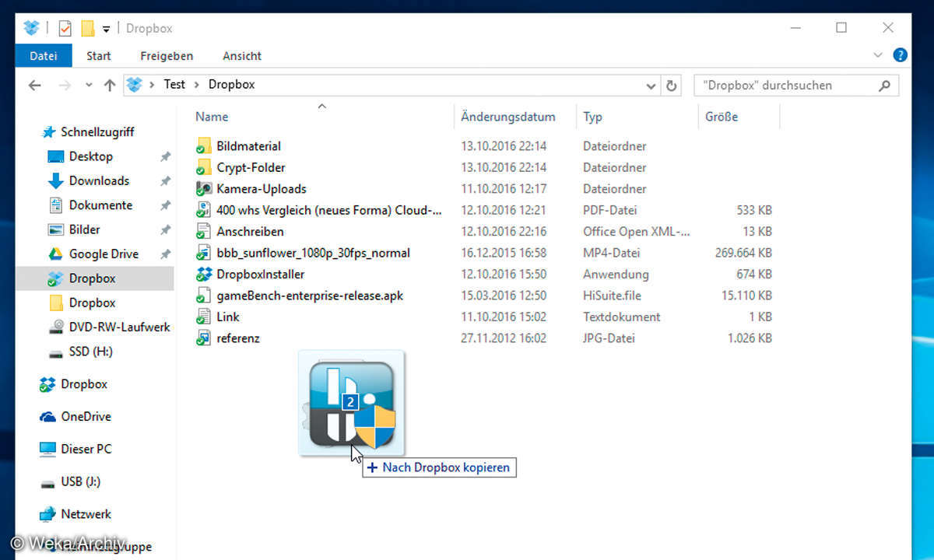
Task: Open USB (J:) in the navigation pane
Action: 81,481
